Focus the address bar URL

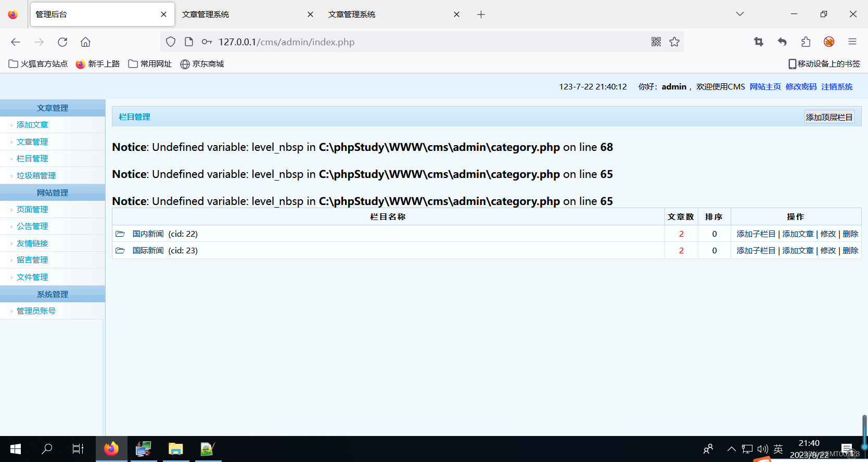pos(286,42)
